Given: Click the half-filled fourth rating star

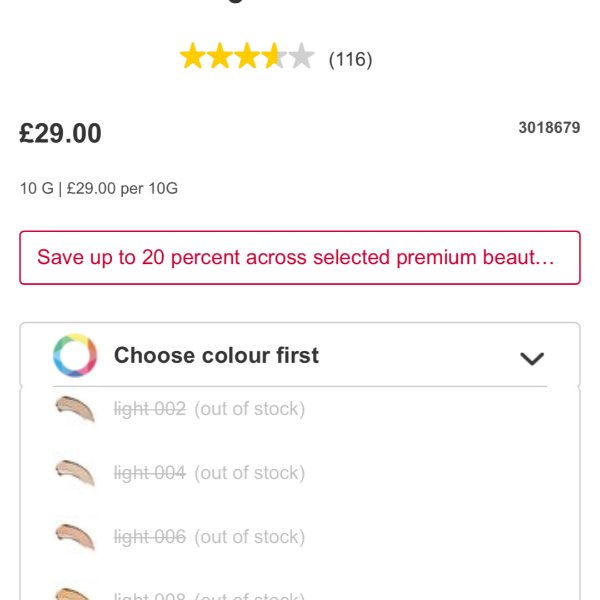Looking at the screenshot, I should 274,56.
